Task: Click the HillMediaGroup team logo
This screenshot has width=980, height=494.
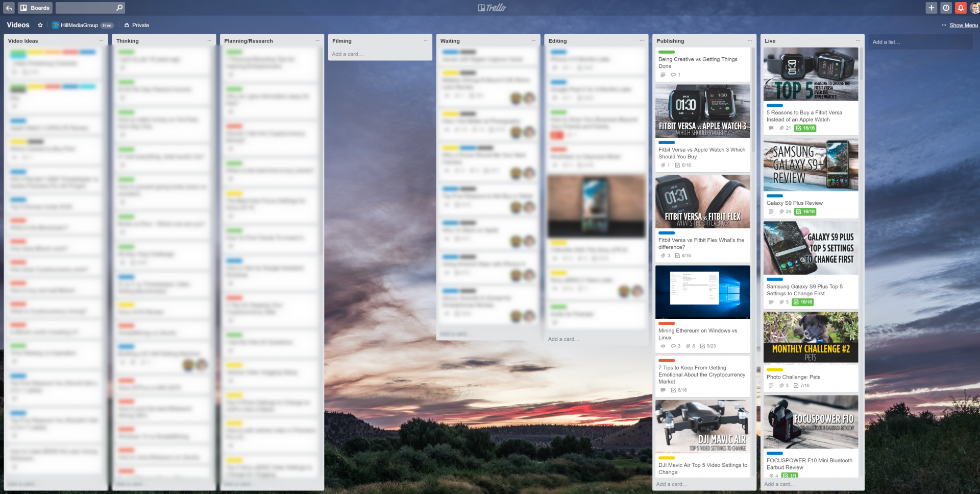Action: (55, 25)
